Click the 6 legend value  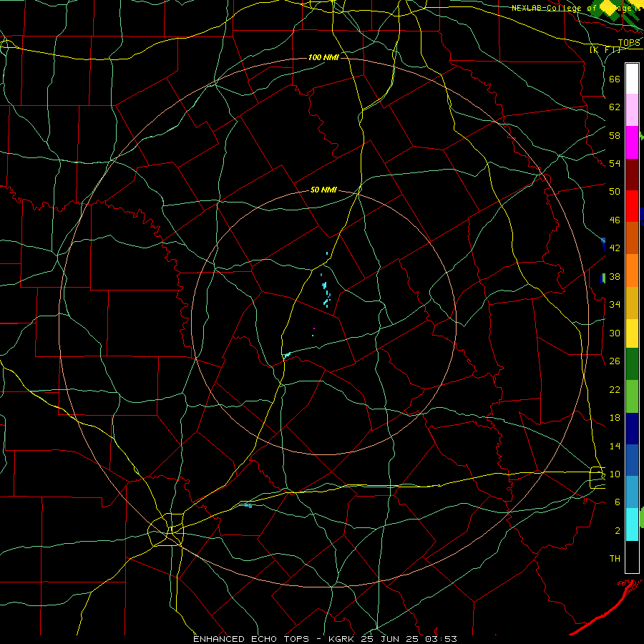(618, 502)
